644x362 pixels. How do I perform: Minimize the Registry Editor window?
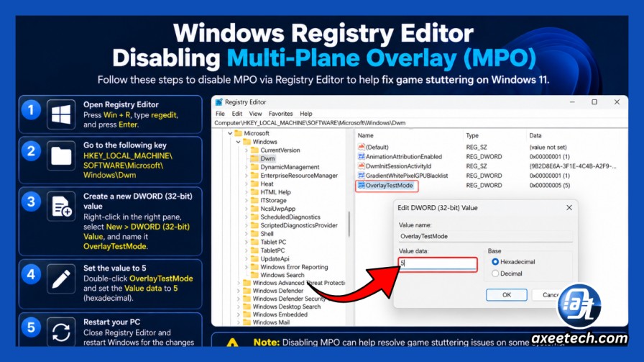click(572, 102)
